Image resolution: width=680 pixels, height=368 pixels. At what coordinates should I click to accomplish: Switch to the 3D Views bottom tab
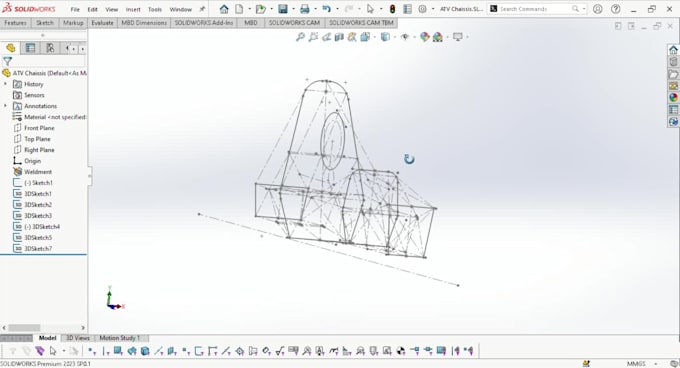click(78, 338)
